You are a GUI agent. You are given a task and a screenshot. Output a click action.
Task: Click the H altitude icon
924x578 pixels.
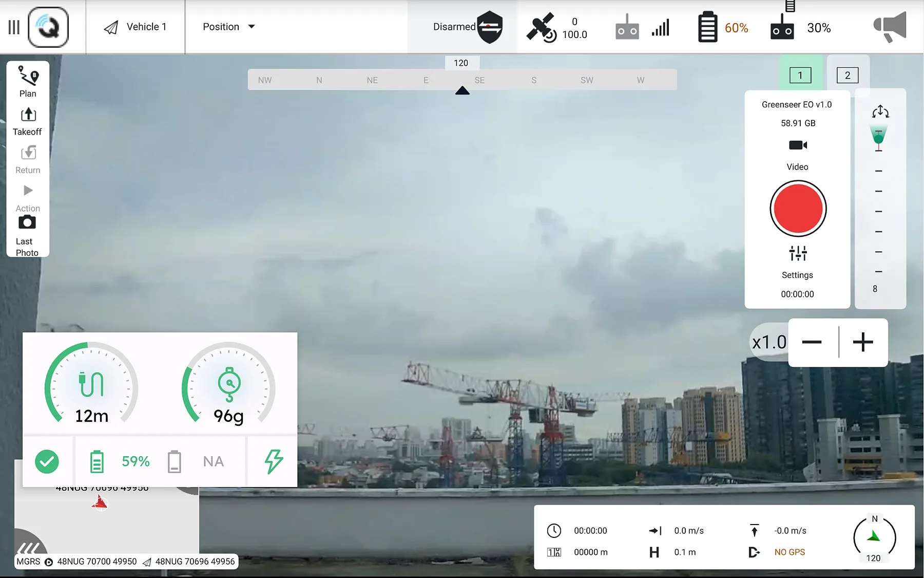click(x=654, y=552)
